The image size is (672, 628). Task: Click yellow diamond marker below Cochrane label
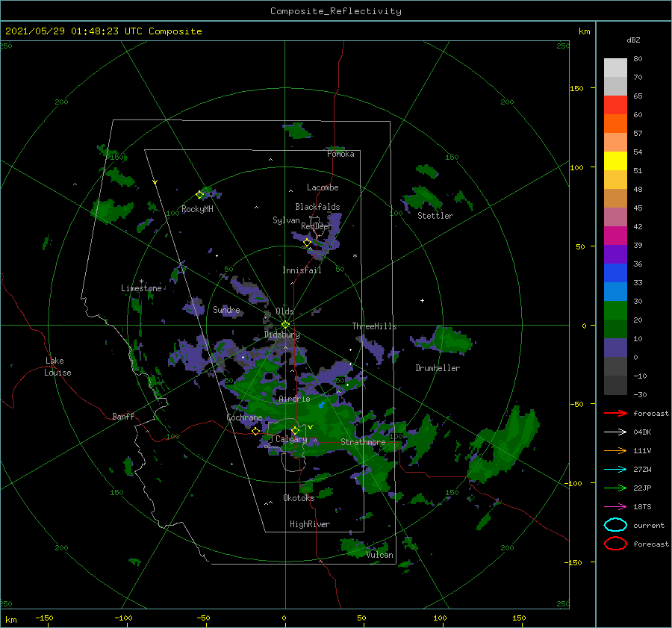click(x=255, y=431)
